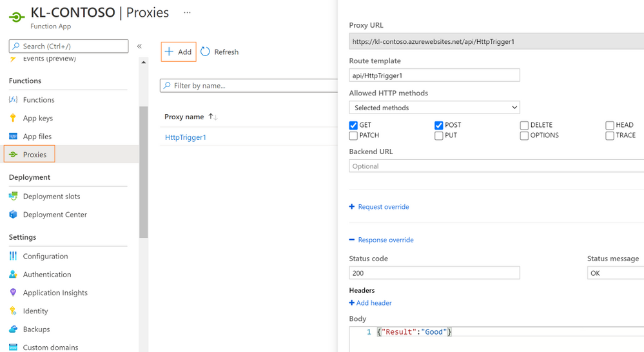Click the green Proxies icon in sidebar
Image resolution: width=644 pixels, height=352 pixels.
coord(13,155)
